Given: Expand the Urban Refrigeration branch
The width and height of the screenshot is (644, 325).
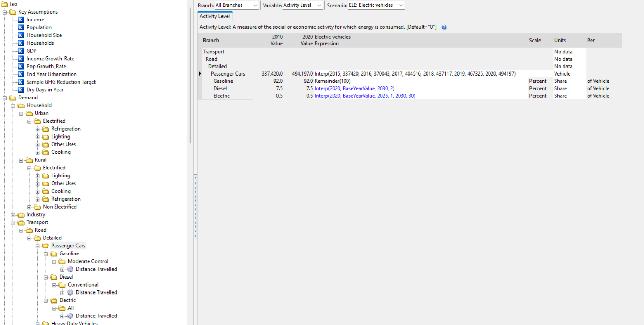Looking at the screenshot, I should point(38,129).
